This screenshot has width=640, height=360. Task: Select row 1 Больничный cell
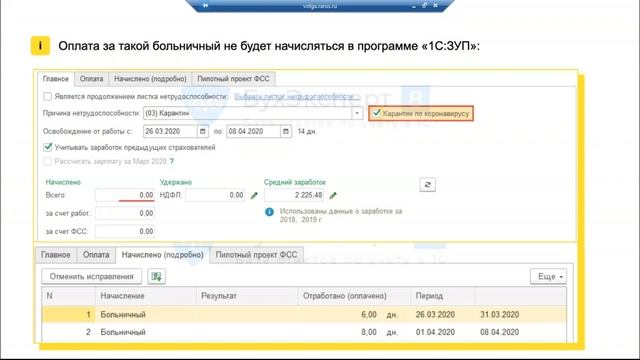click(x=146, y=315)
